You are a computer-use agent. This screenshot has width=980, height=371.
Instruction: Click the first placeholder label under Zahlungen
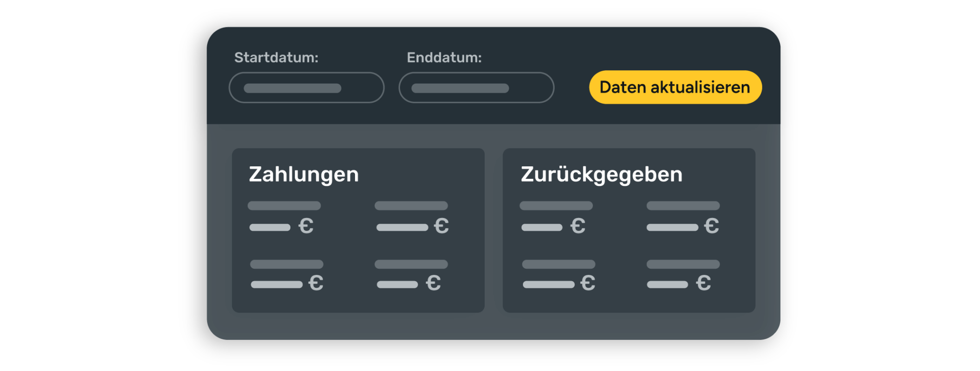click(x=284, y=206)
